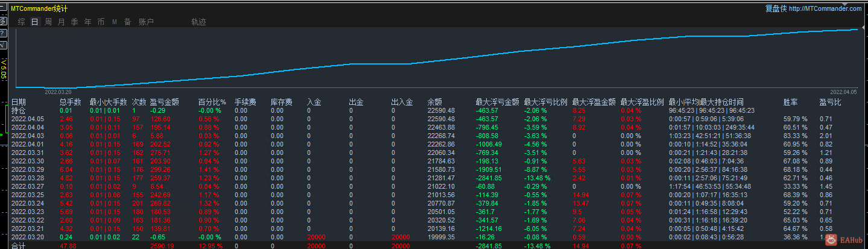Select the 2022.03.23 date row
This screenshot has height=249, width=868.
click(27, 212)
